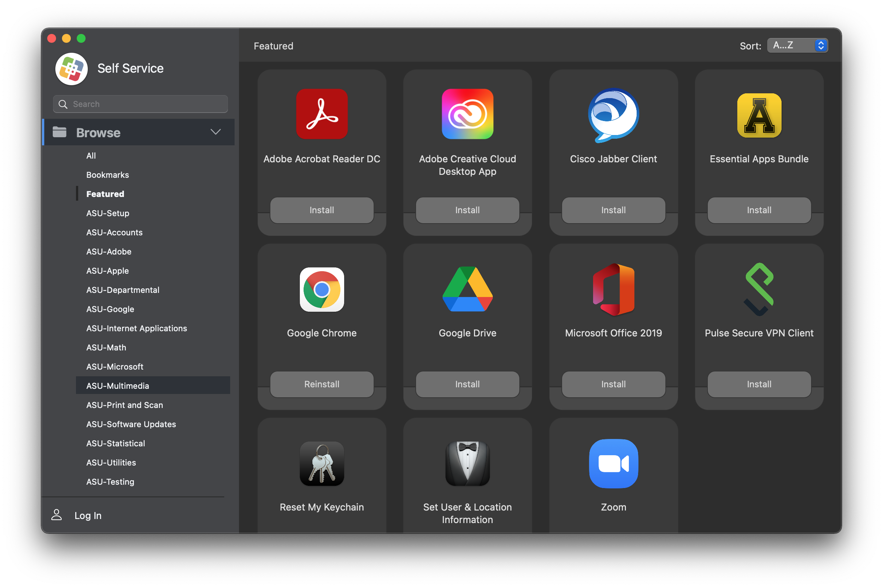Open the Bookmarks category
This screenshot has width=883, height=588.
(108, 175)
